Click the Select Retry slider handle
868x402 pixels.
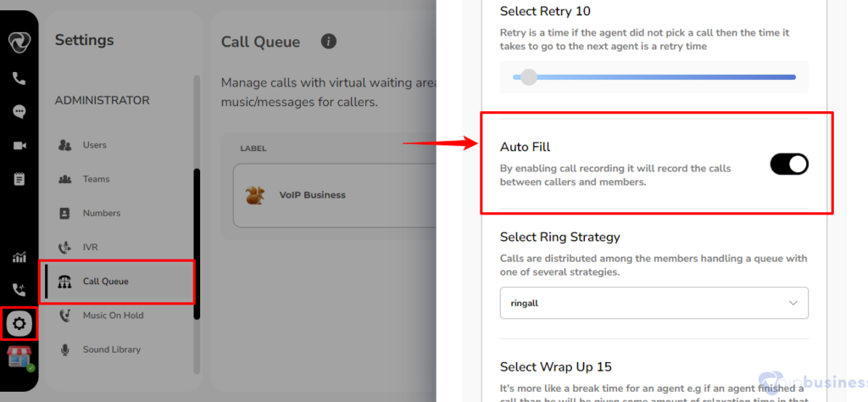(529, 77)
